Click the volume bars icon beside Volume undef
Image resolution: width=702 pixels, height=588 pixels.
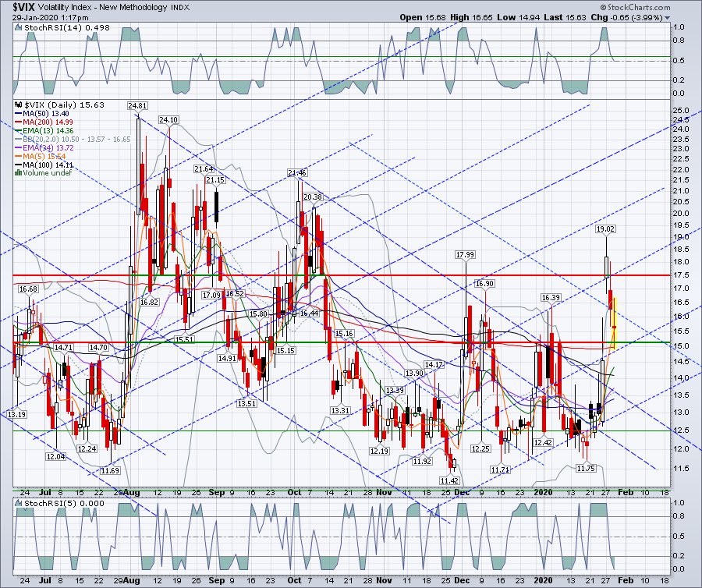[19, 172]
